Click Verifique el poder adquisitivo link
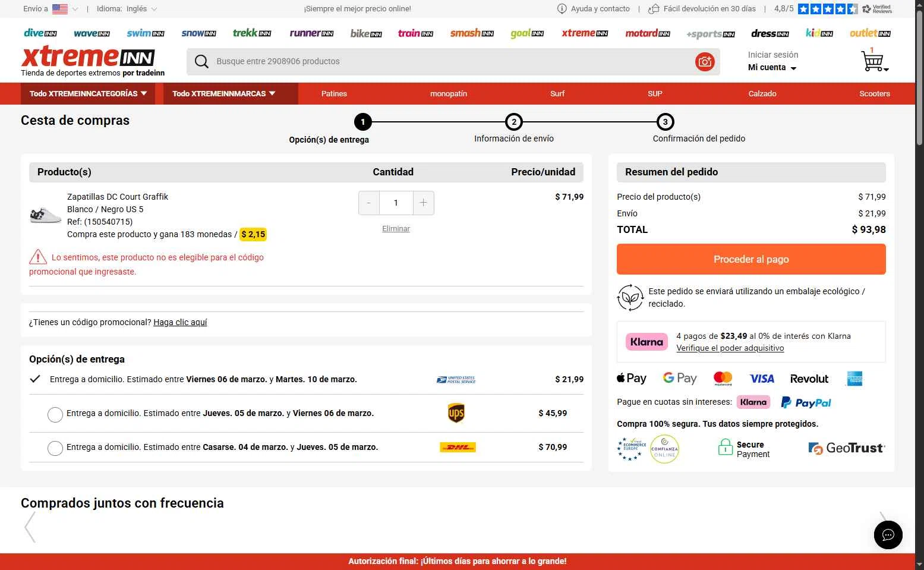924x570 pixels. click(x=730, y=348)
